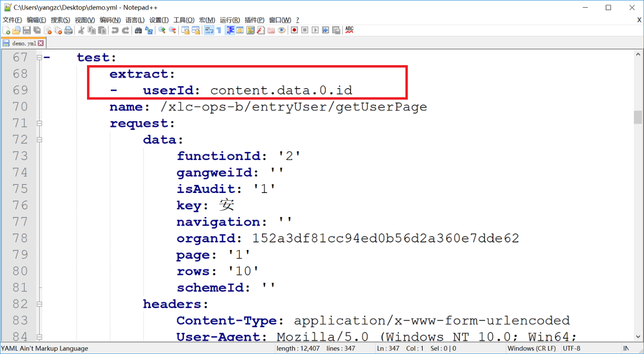The width and height of the screenshot is (644, 354).
Task: Toggle the indent guide toolbar button
Action: click(x=230, y=31)
